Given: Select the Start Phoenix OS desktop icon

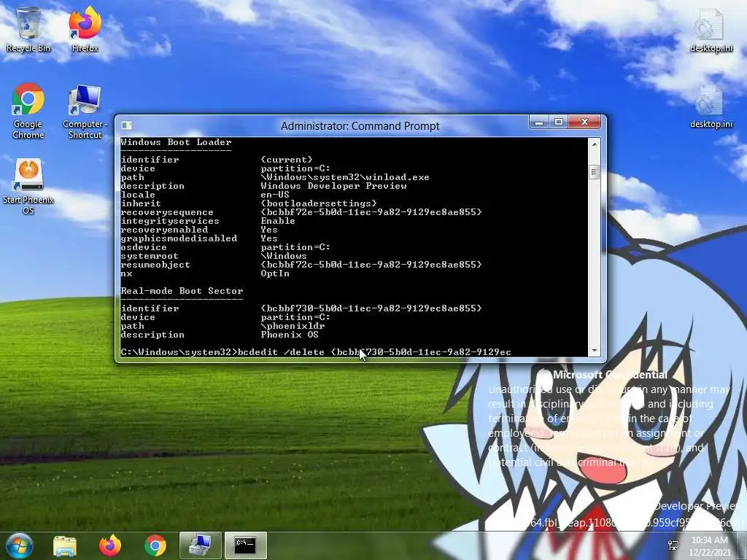Looking at the screenshot, I should tap(28, 186).
